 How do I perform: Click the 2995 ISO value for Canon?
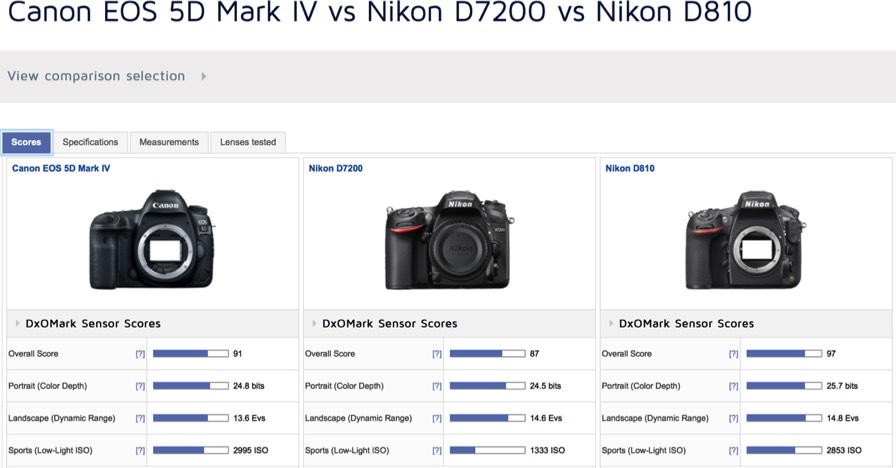(x=250, y=450)
